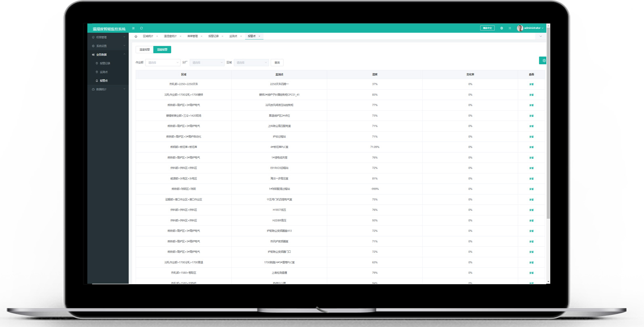Click the page vertical scrollbar
This screenshot has height=327, width=644.
[x=548, y=121]
